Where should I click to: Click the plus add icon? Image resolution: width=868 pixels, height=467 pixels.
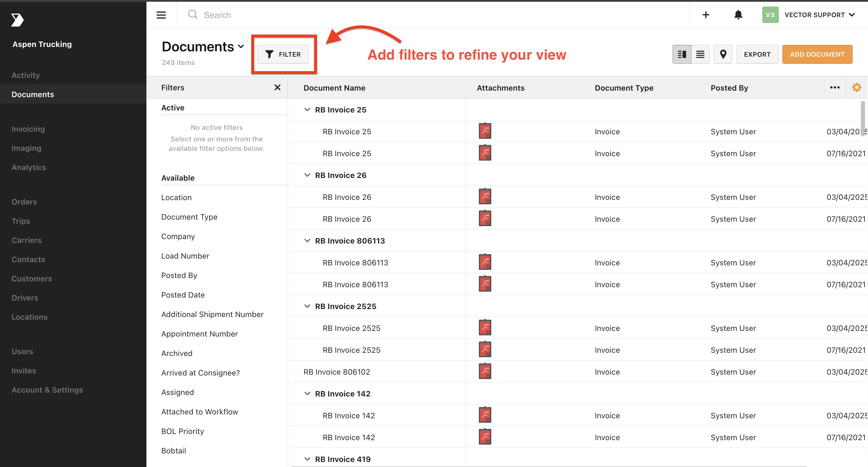pyautogui.click(x=706, y=15)
